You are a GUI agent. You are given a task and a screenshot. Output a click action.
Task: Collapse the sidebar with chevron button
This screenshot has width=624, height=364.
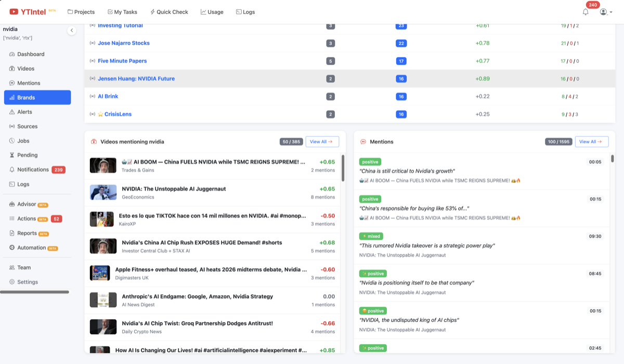pos(72,31)
